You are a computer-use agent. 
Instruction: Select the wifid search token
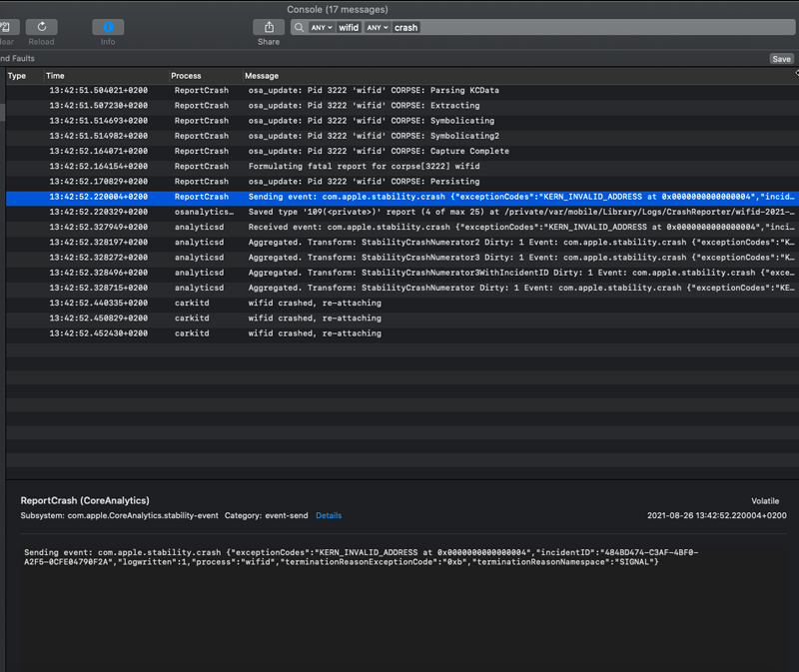(349, 28)
